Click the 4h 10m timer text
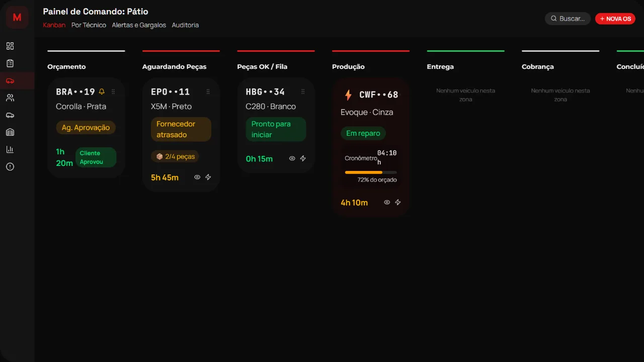 tap(354, 203)
